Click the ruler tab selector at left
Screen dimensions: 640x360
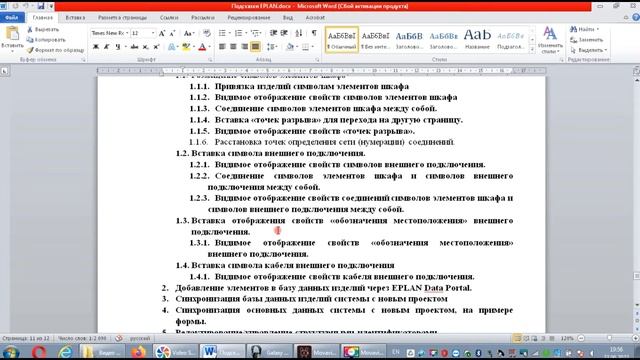click(4, 71)
